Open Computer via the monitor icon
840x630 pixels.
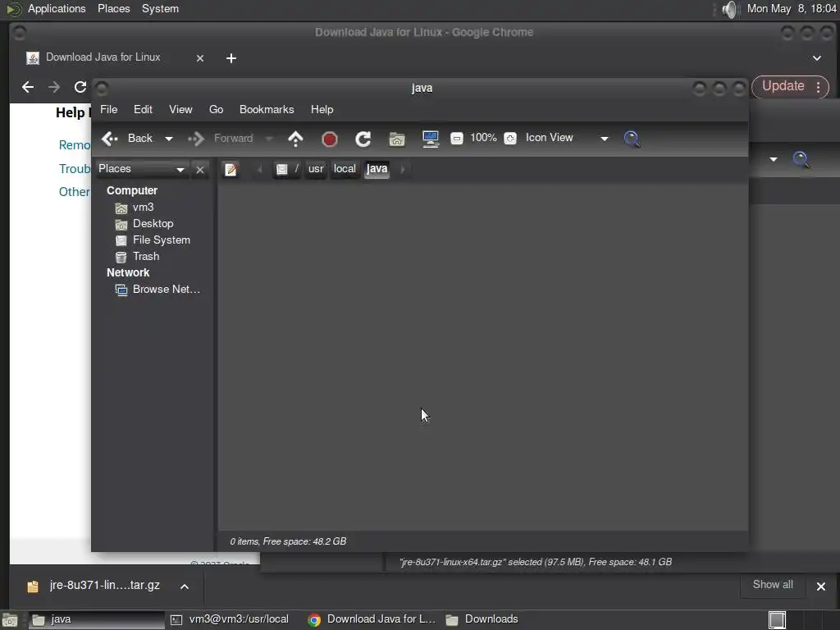click(431, 139)
